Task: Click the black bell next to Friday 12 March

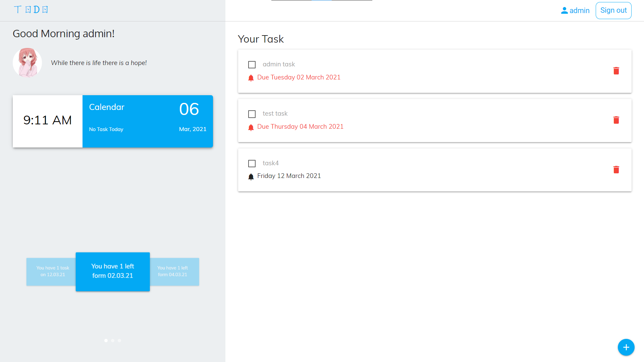Action: point(251,177)
